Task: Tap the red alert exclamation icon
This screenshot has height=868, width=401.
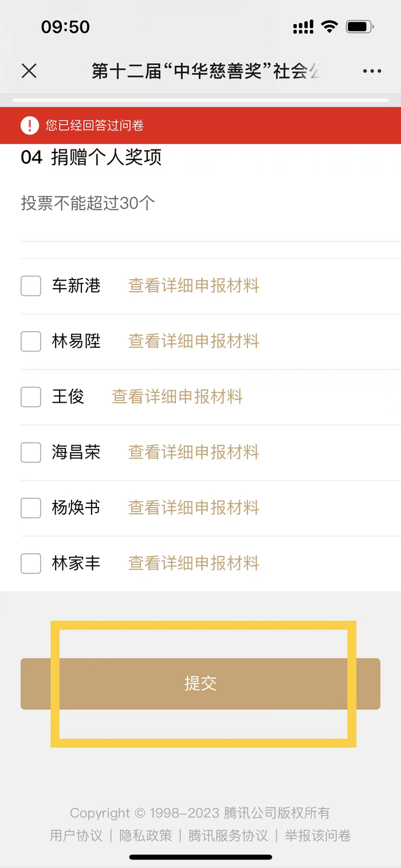Action: (x=29, y=125)
